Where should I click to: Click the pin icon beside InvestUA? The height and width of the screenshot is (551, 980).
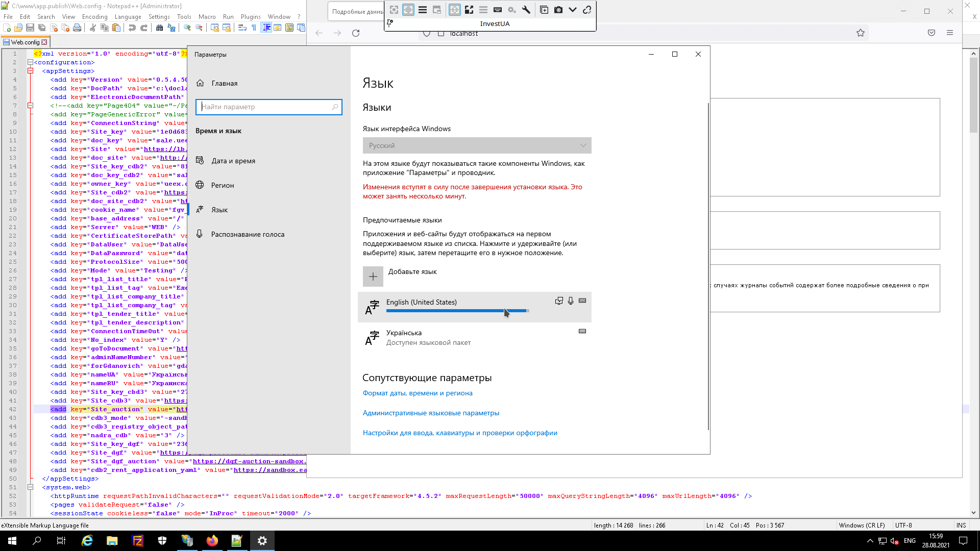[x=390, y=23]
